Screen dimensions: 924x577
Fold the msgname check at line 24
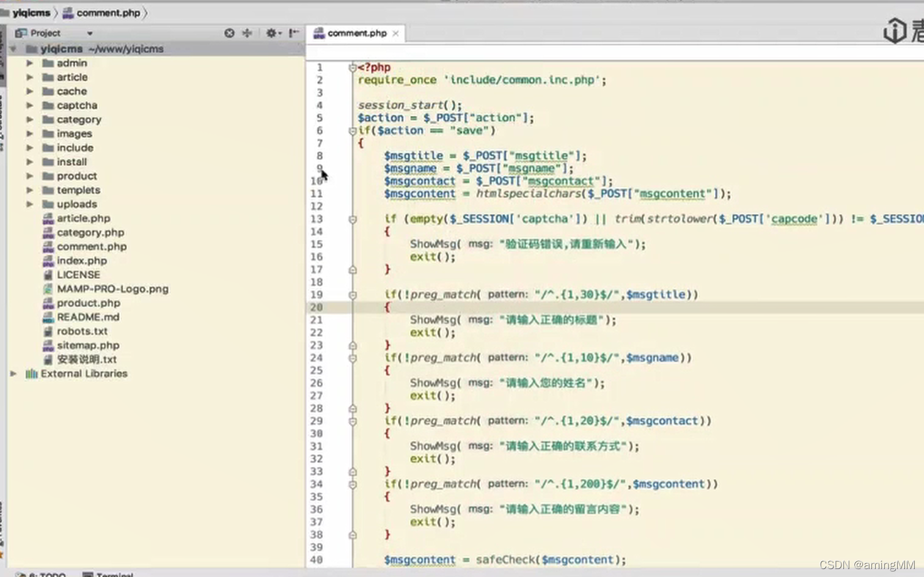click(353, 358)
